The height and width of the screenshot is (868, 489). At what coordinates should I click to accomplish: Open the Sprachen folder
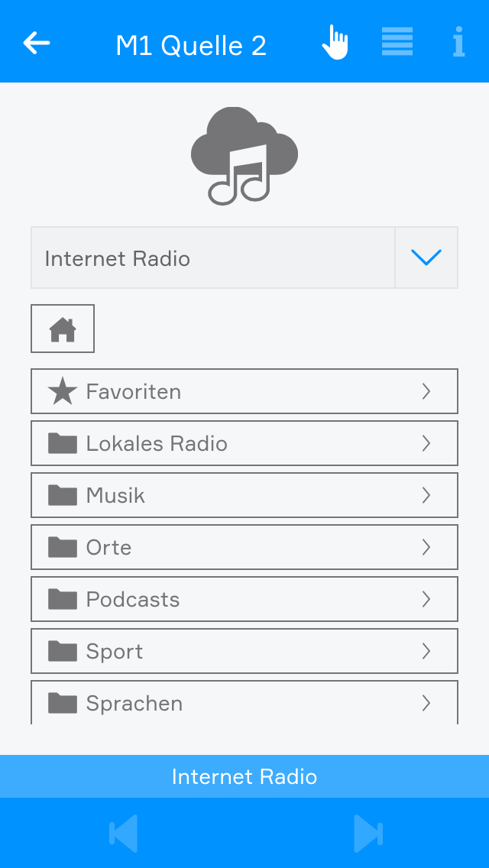pyautogui.click(x=244, y=702)
